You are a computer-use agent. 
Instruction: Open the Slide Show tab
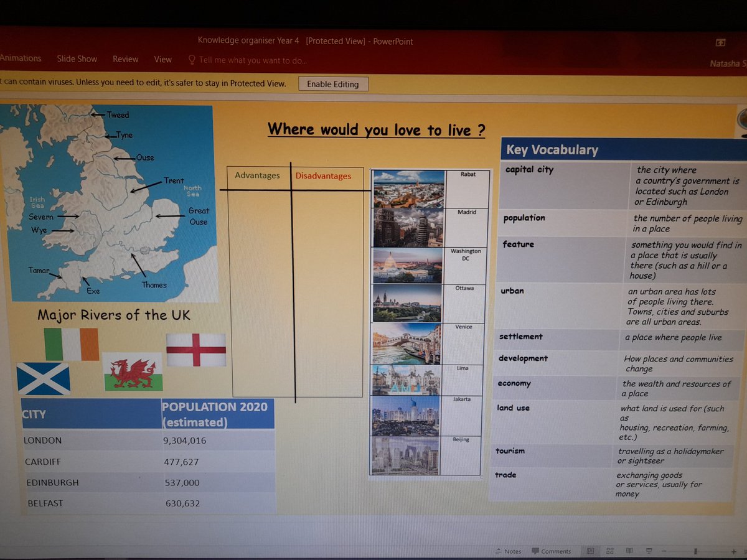tap(77, 58)
